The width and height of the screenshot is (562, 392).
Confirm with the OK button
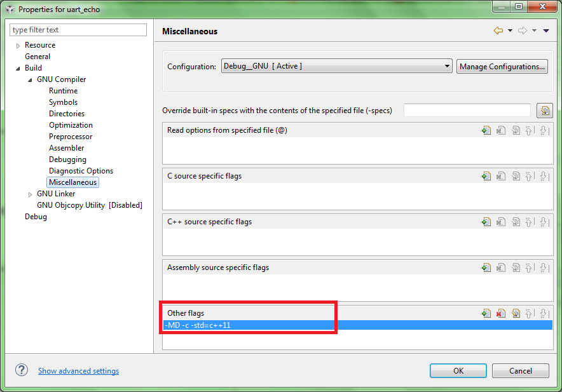coord(458,371)
